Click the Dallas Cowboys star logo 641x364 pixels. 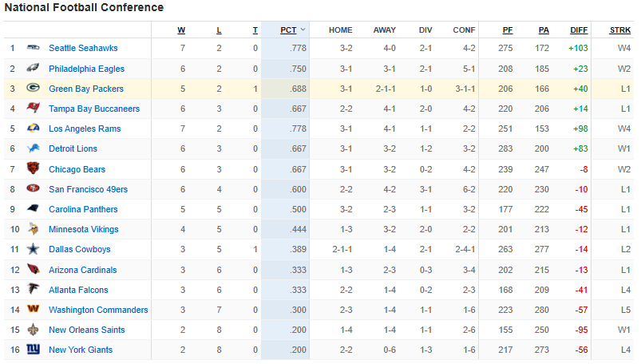pyautogui.click(x=33, y=249)
